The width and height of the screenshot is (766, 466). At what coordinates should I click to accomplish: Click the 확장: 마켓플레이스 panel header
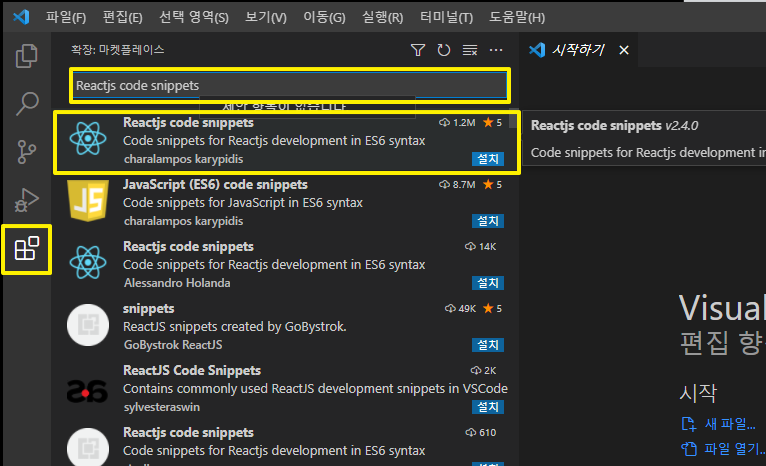117,50
